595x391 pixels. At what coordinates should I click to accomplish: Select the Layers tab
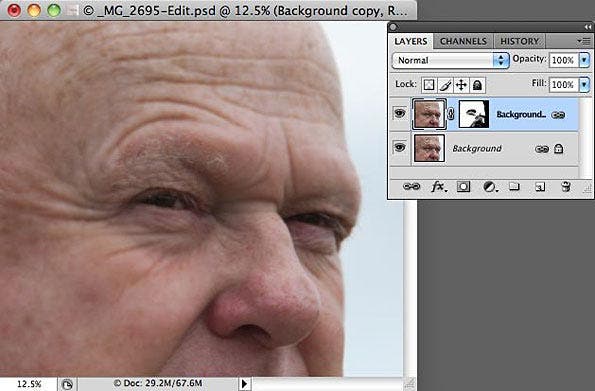click(411, 41)
